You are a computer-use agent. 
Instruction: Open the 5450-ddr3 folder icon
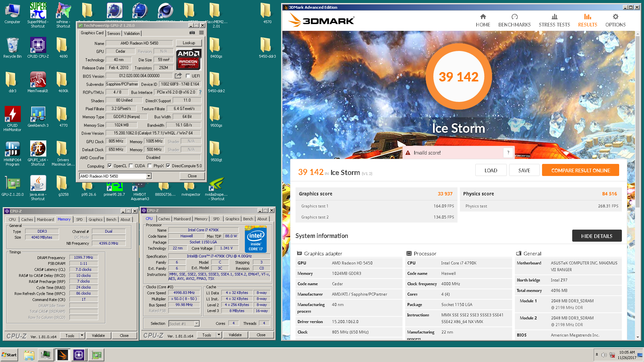(x=267, y=48)
